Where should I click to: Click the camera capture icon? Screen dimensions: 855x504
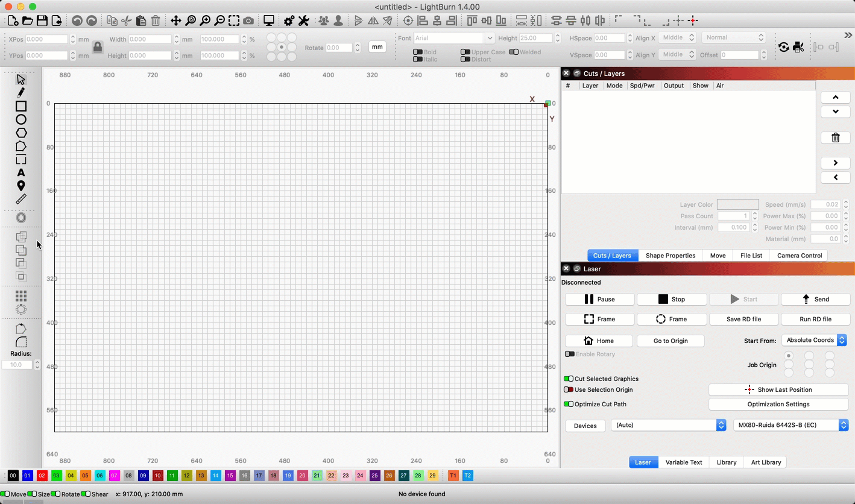[x=248, y=20]
